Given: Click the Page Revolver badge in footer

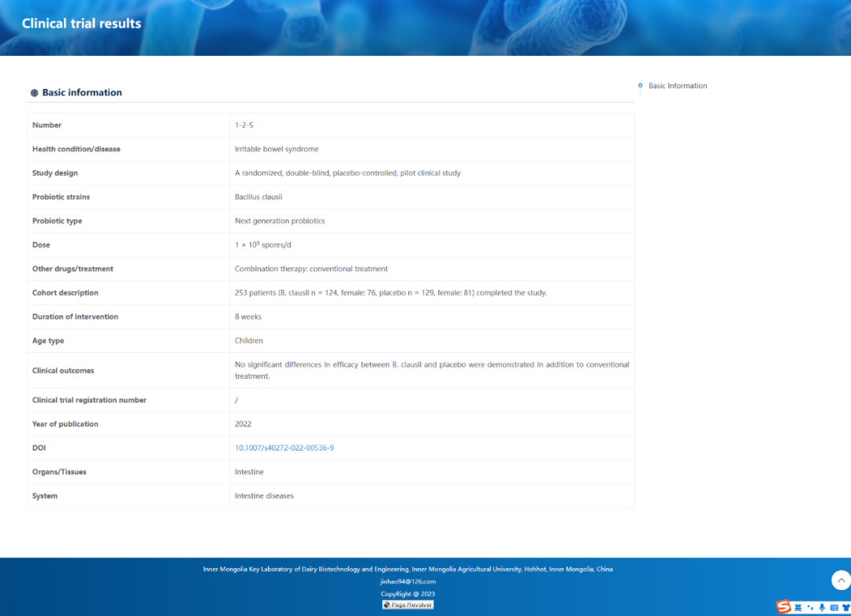Looking at the screenshot, I should 408,605.
